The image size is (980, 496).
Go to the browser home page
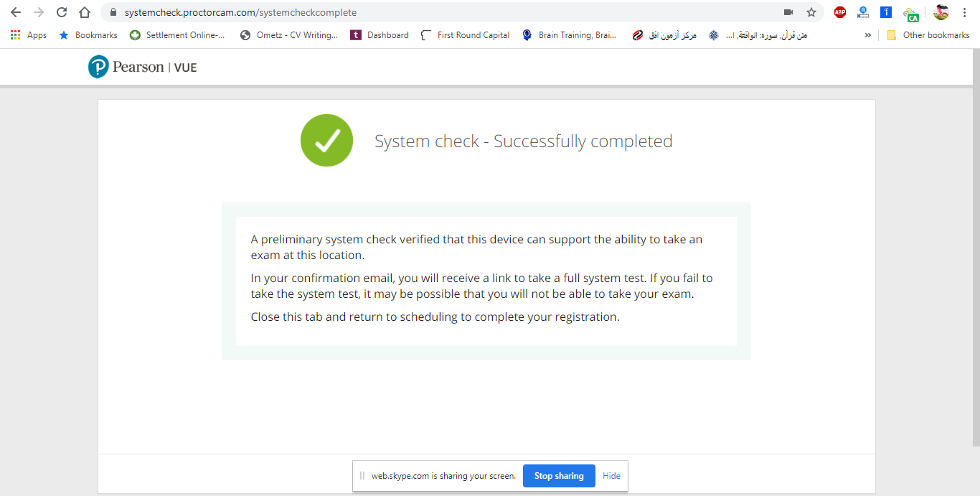85,12
